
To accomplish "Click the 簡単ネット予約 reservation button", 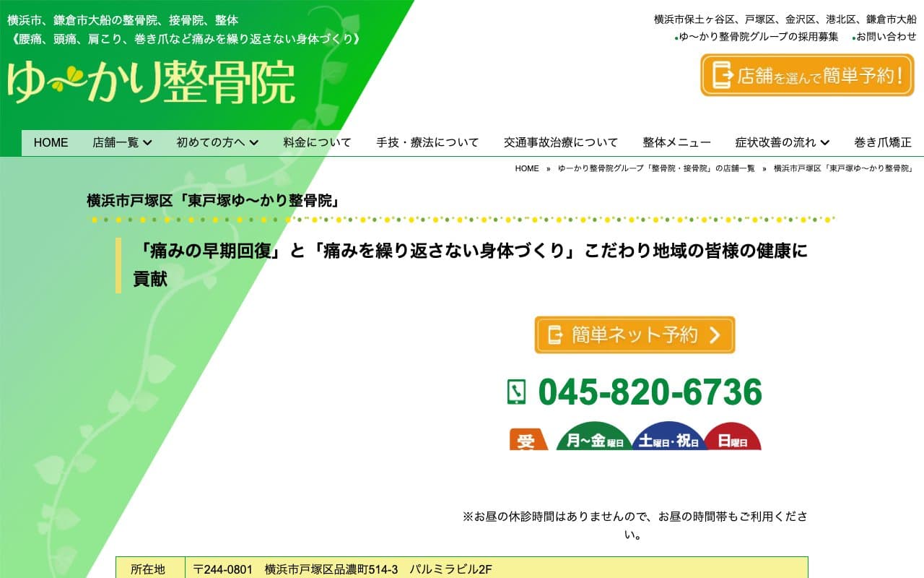I will pos(634,334).
